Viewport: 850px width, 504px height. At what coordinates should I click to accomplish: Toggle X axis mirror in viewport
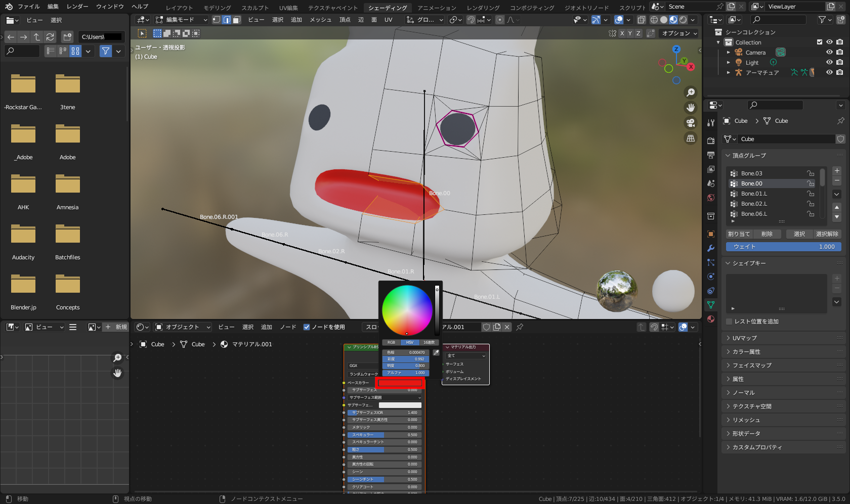(x=622, y=33)
